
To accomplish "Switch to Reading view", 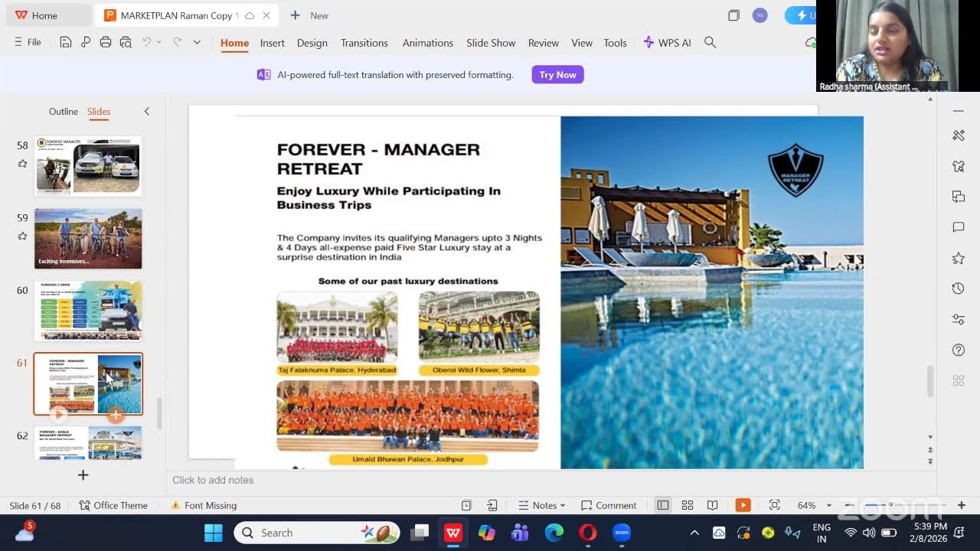I will [x=712, y=505].
